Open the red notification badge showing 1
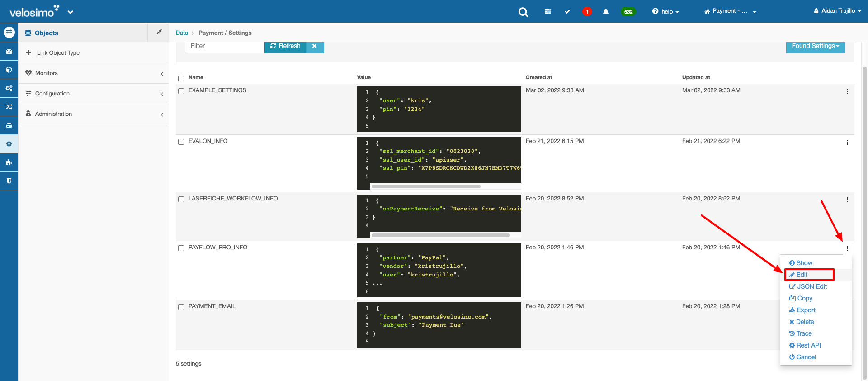The height and width of the screenshot is (381, 868). click(x=587, y=12)
